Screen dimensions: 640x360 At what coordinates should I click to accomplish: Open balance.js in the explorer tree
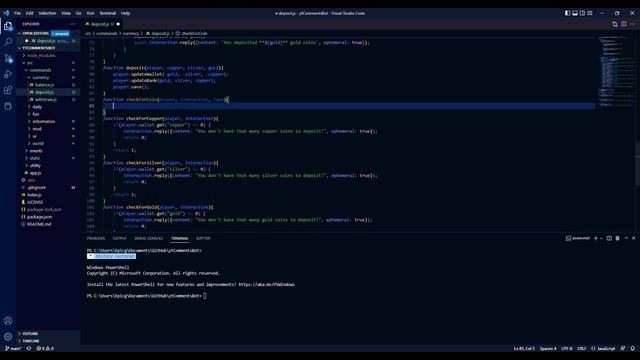pos(44,85)
